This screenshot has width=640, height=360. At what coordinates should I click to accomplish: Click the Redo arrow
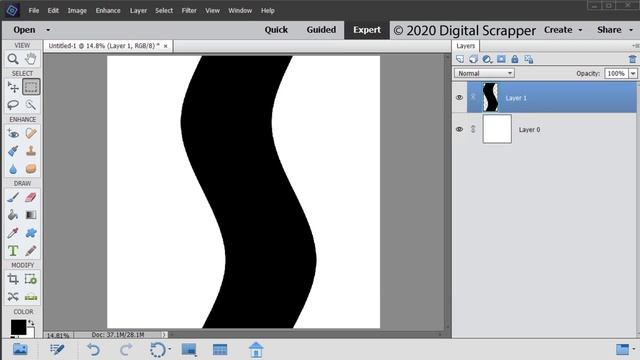[x=126, y=350]
